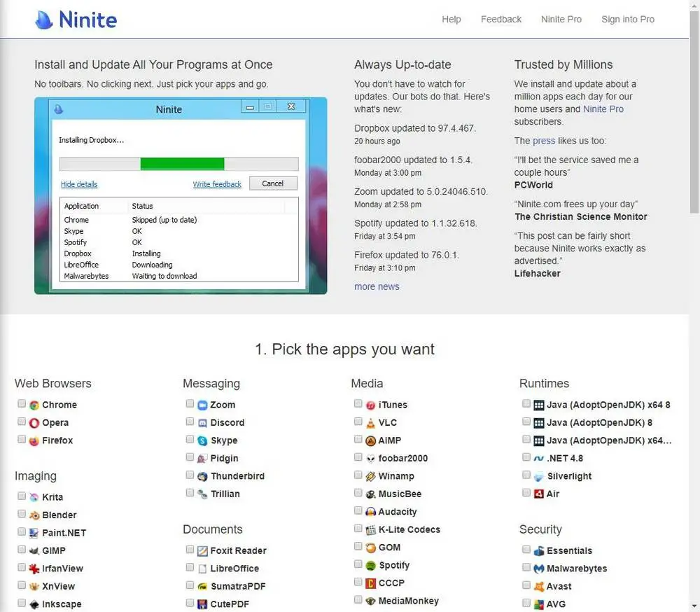
Task: Click the press link
Action: click(x=544, y=141)
